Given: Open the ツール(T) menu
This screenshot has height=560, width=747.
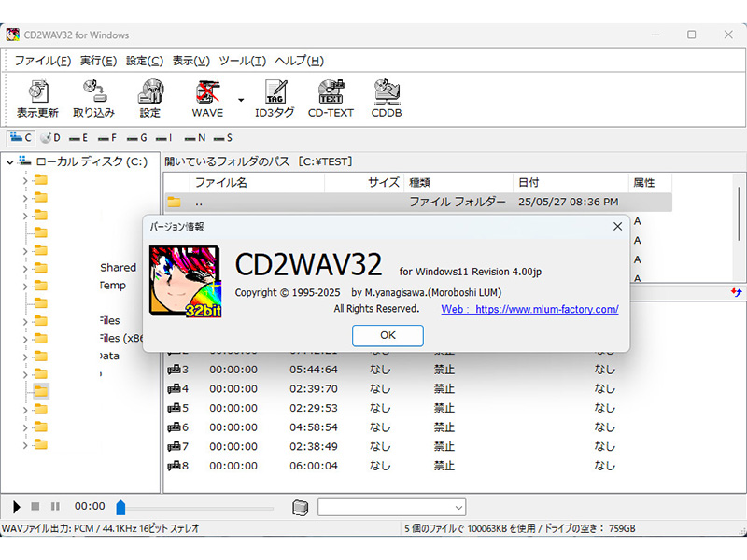Looking at the screenshot, I should (x=242, y=61).
